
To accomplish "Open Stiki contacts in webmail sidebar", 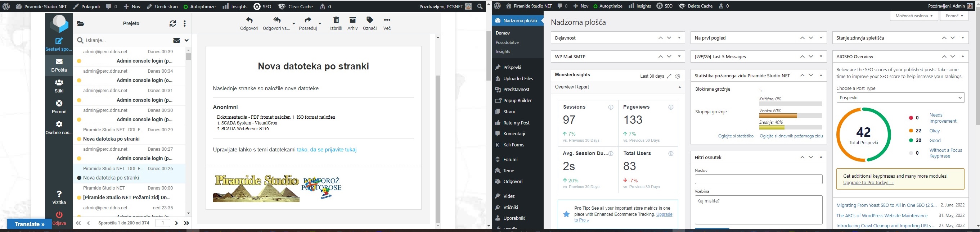I will (59, 86).
